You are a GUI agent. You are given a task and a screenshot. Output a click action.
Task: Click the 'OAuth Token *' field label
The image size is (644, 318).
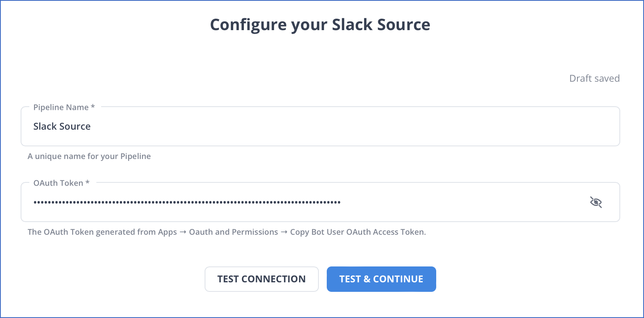61,183
